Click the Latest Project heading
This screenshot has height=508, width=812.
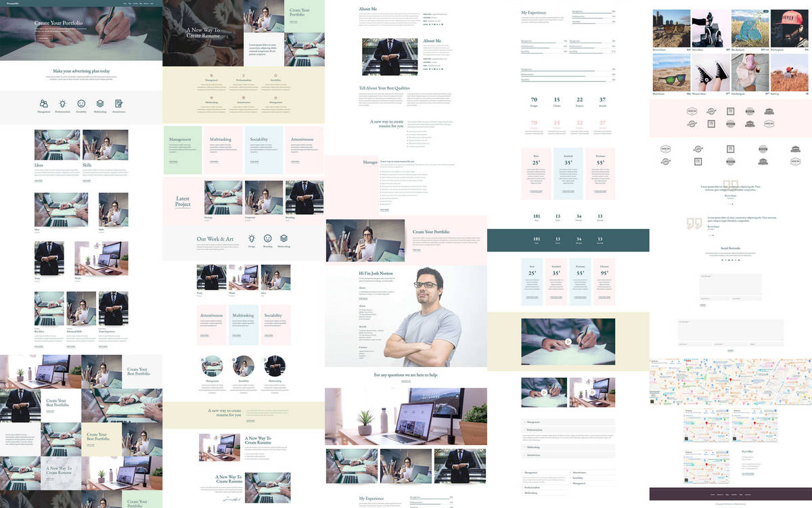pos(183,201)
